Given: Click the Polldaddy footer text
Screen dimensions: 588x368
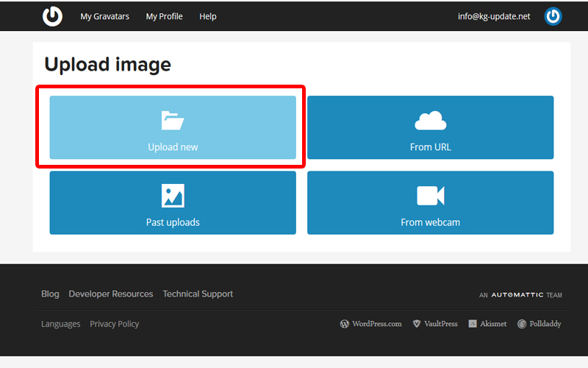Looking at the screenshot, I should pos(545,324).
